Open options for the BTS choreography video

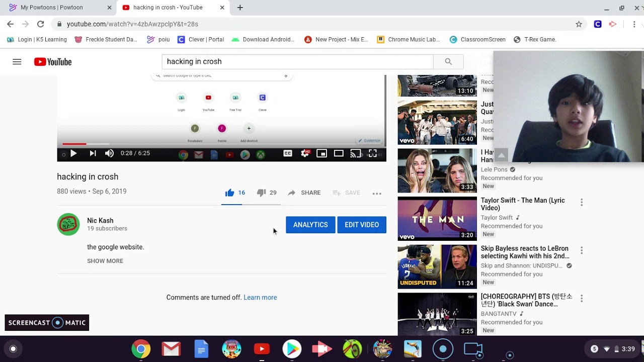582,298
